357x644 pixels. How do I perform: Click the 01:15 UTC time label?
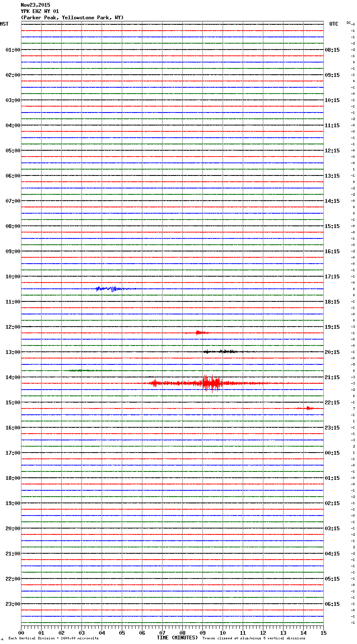point(332,478)
